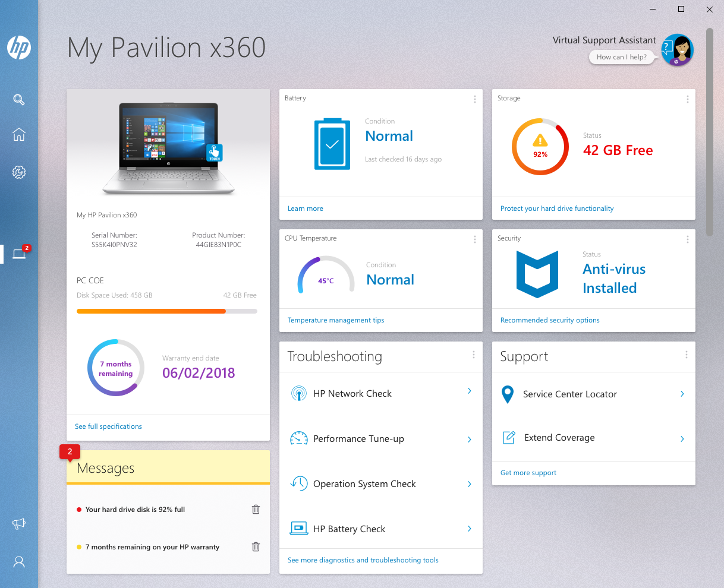The image size is (724, 588).
Task: Click battery Learn more link
Action: pos(306,208)
